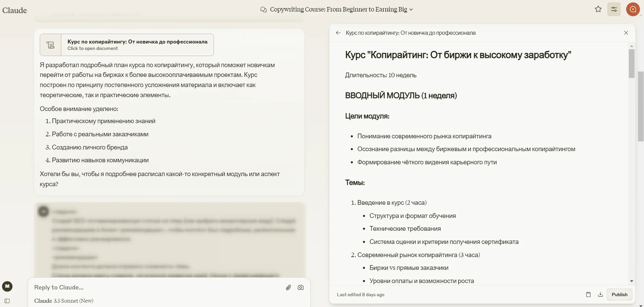Click the camera screenshot icon
This screenshot has width=644, height=307.
(x=301, y=287)
